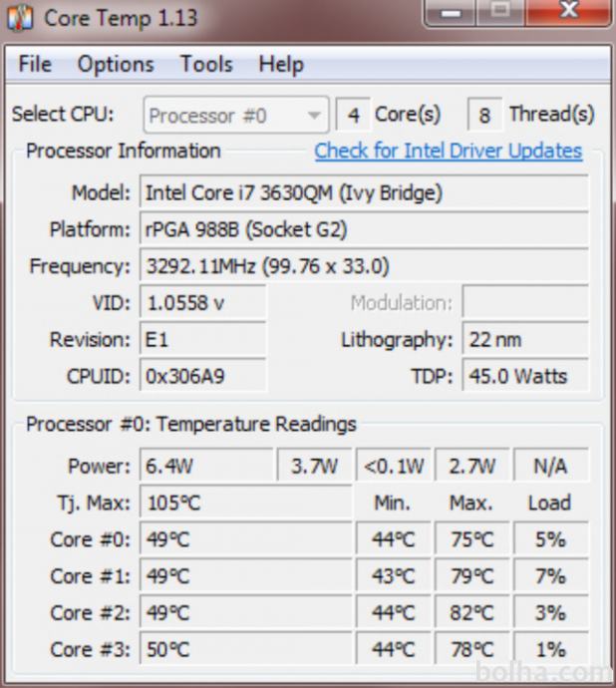Click Check for Intel Driver Updates link
Image resolution: width=616 pixels, height=688 pixels.
click(448, 151)
